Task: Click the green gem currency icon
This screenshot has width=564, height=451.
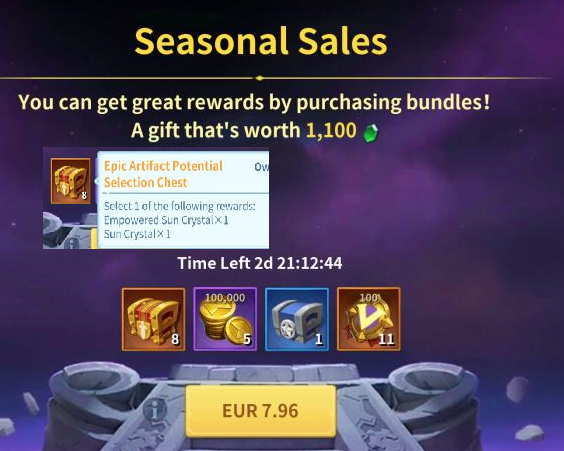Action: 370,132
